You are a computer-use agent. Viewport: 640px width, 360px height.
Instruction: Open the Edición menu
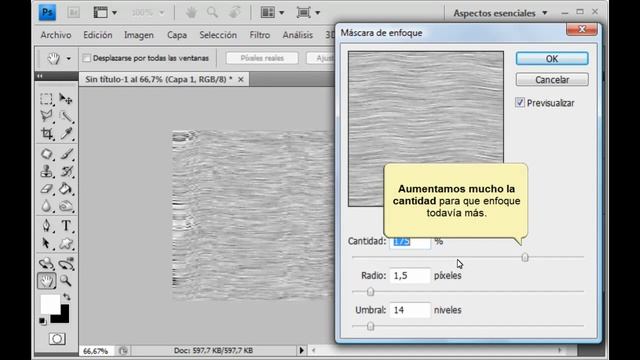coord(98,35)
